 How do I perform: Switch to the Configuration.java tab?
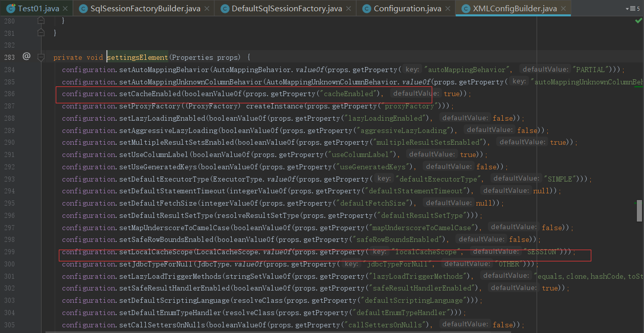click(406, 9)
